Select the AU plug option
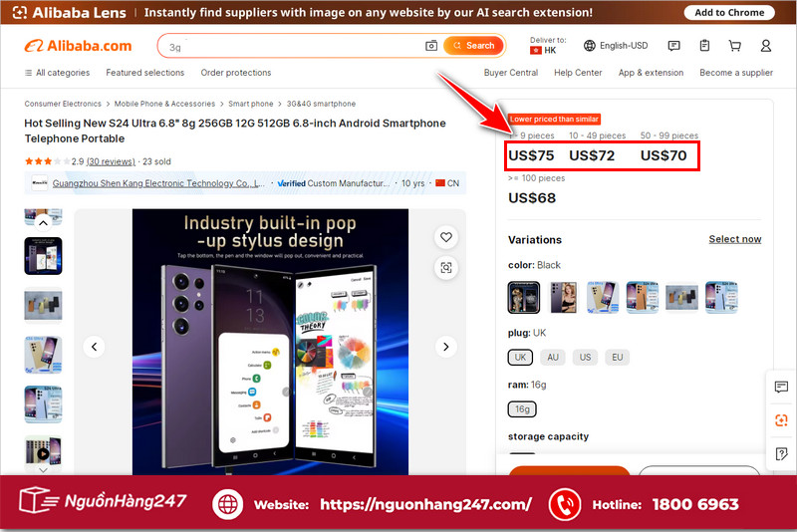Viewport: 797px width, 532px height. coord(552,357)
